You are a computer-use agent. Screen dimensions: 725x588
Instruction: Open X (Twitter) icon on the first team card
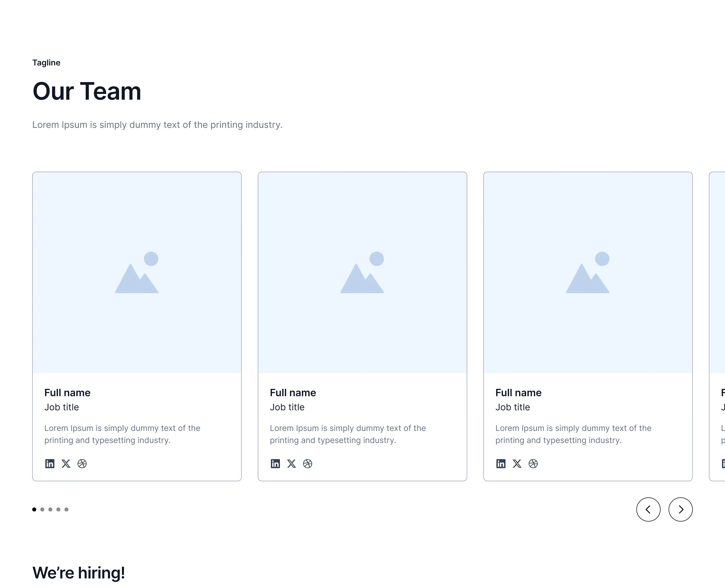(66, 463)
